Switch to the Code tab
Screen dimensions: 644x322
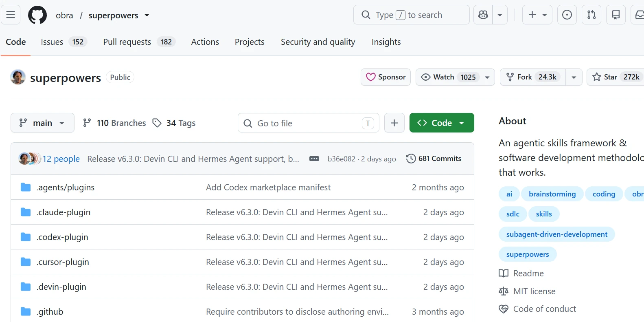pos(16,42)
